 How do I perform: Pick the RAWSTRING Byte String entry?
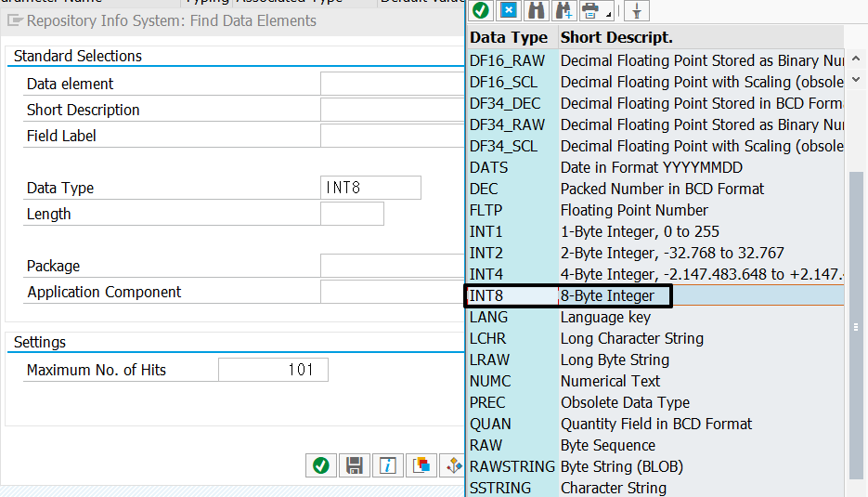[512, 466]
